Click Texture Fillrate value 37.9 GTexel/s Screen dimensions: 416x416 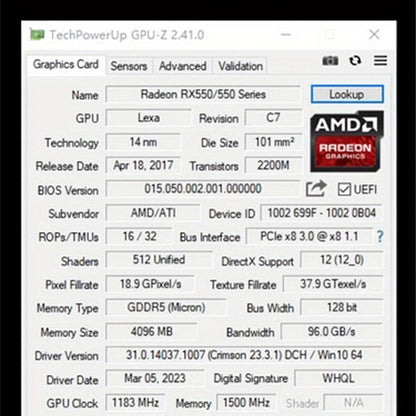pyautogui.click(x=333, y=284)
